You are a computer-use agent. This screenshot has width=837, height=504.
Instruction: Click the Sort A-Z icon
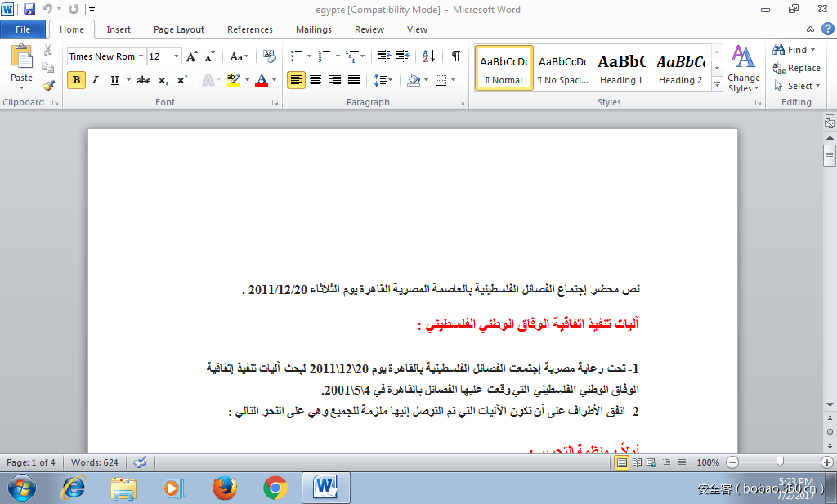(430, 56)
